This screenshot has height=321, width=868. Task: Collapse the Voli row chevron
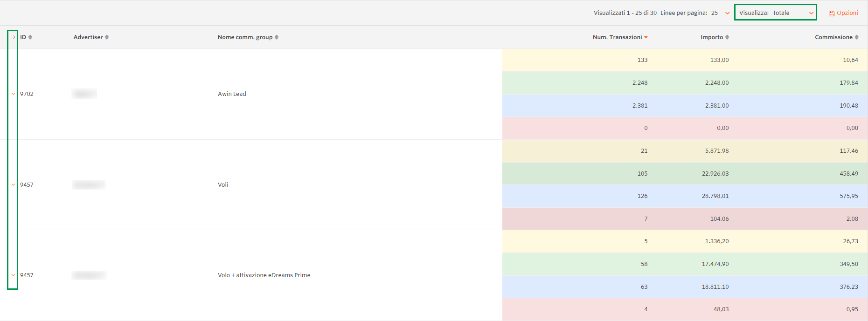click(13, 185)
